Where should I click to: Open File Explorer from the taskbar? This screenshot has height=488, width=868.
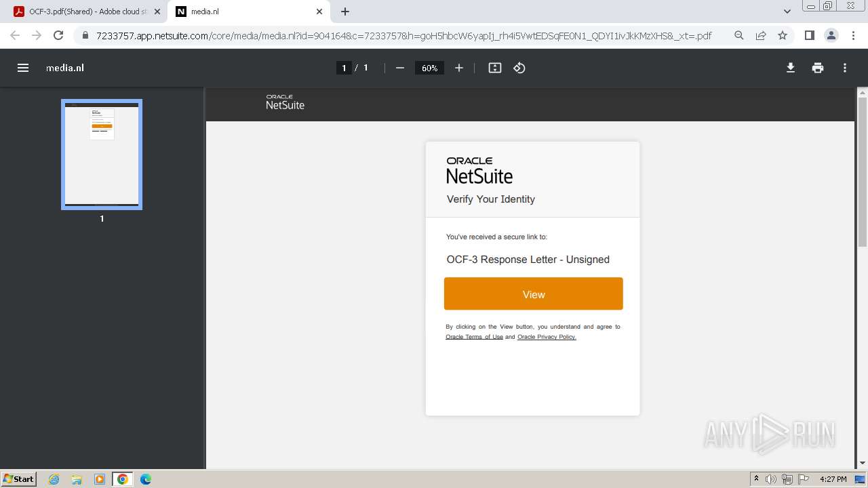[77, 479]
